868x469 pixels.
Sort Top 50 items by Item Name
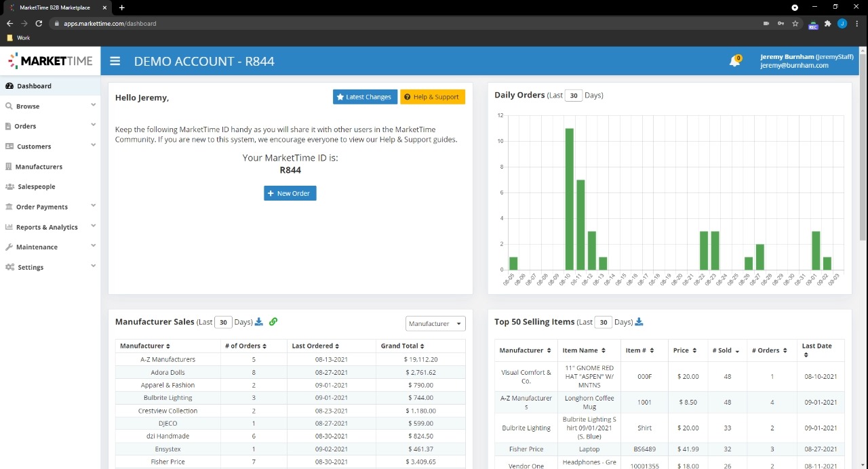[x=583, y=350]
